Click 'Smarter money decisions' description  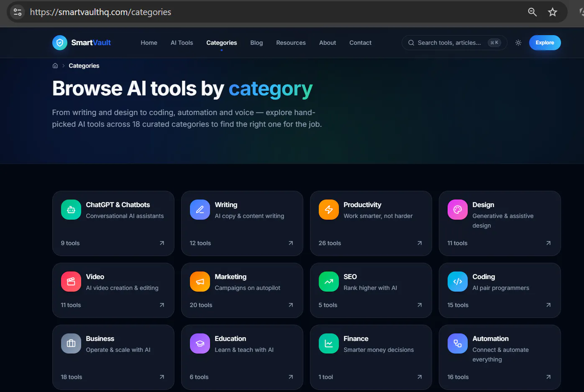(379, 350)
